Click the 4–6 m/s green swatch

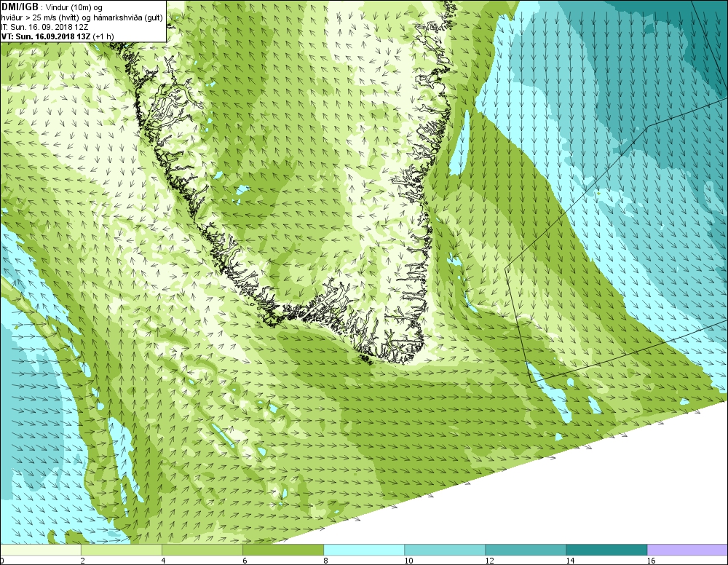click(202, 550)
